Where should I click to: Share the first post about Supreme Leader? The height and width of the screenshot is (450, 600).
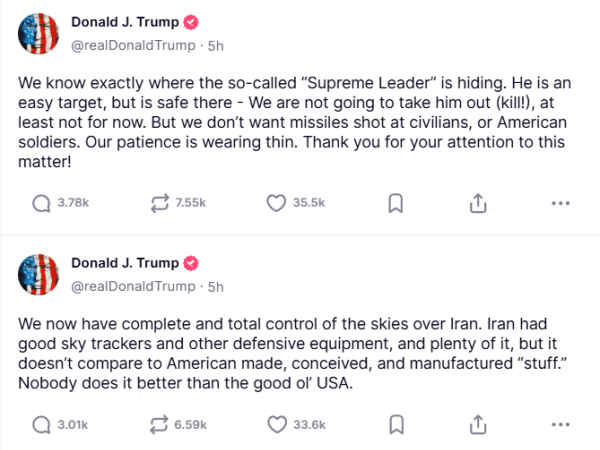click(478, 203)
